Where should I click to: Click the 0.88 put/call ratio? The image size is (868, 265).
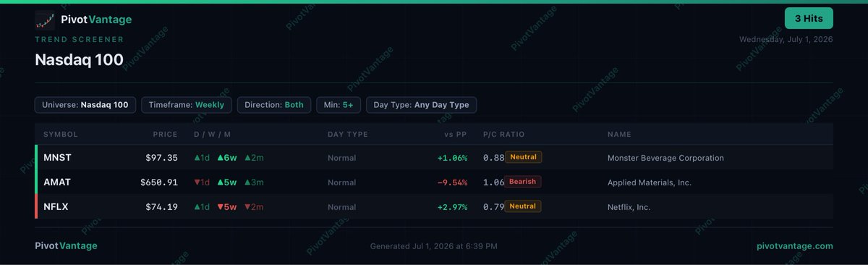coord(494,158)
